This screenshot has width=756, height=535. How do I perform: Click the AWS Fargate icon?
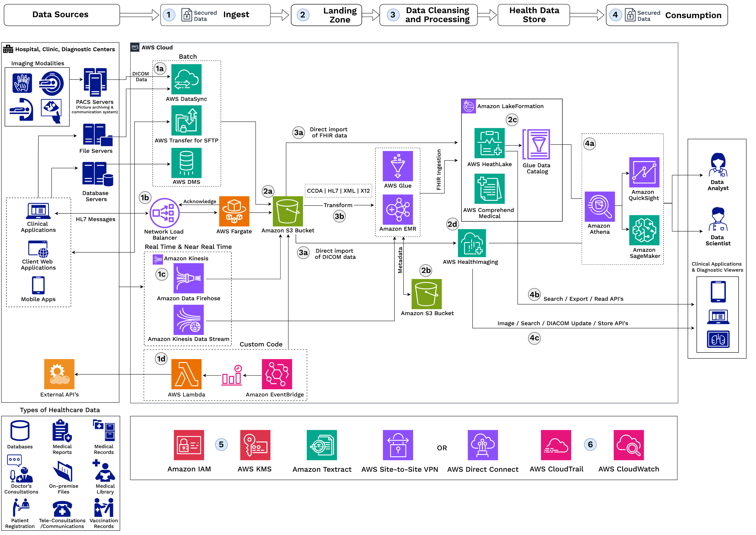[234, 211]
